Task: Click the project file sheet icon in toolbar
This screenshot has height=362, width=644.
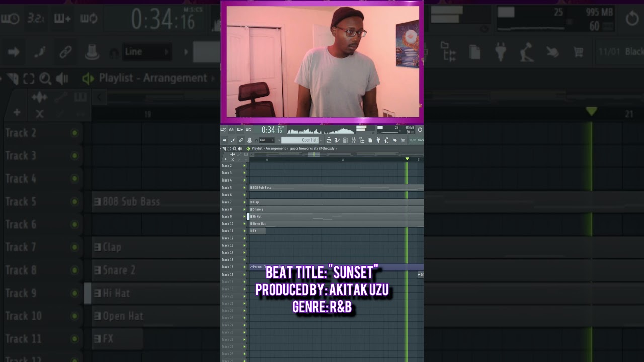Action: (x=370, y=140)
